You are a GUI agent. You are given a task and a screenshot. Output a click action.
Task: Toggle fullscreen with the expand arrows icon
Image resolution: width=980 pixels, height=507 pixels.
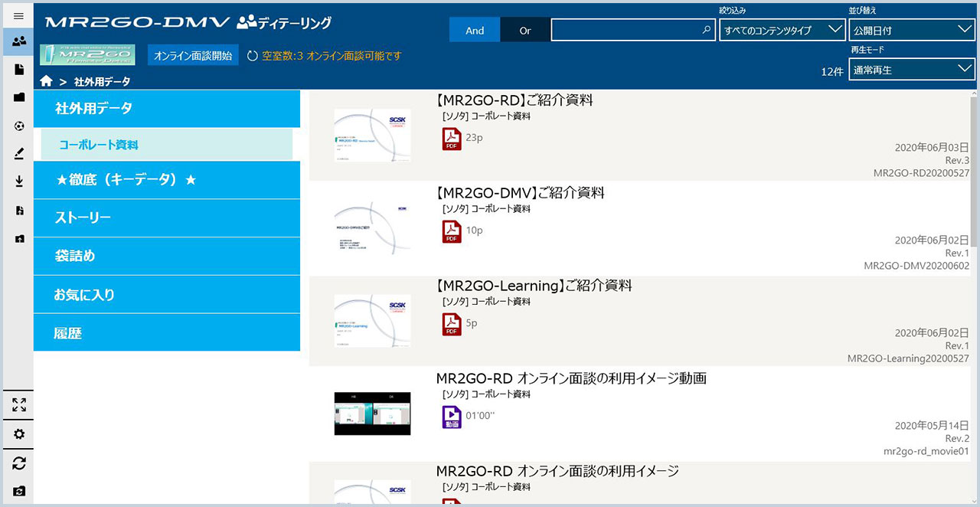19,405
